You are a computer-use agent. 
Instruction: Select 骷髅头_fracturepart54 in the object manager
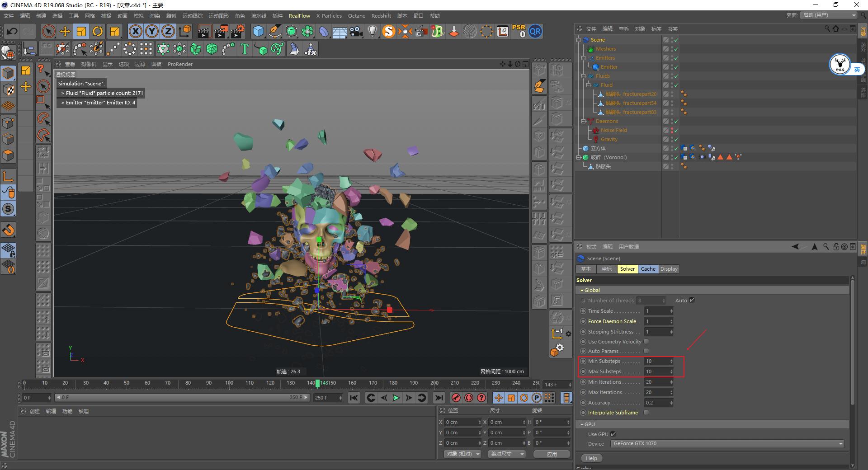tap(631, 103)
